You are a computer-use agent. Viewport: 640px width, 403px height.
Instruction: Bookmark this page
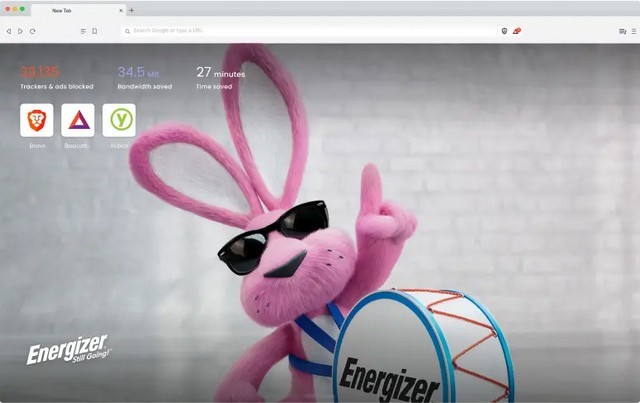point(95,31)
